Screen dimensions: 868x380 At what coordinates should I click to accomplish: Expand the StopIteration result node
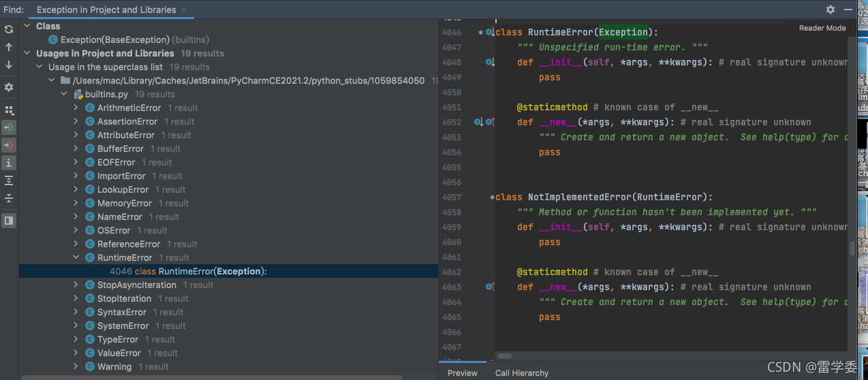76,298
